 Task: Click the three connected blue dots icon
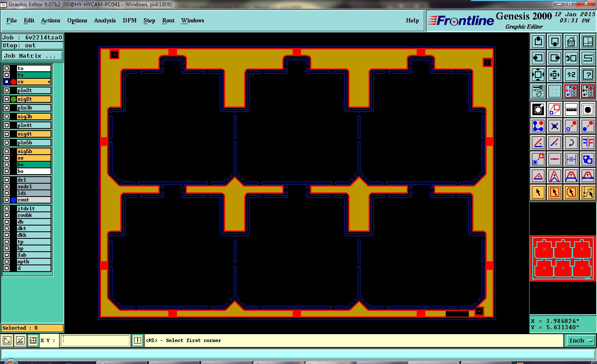(538, 126)
